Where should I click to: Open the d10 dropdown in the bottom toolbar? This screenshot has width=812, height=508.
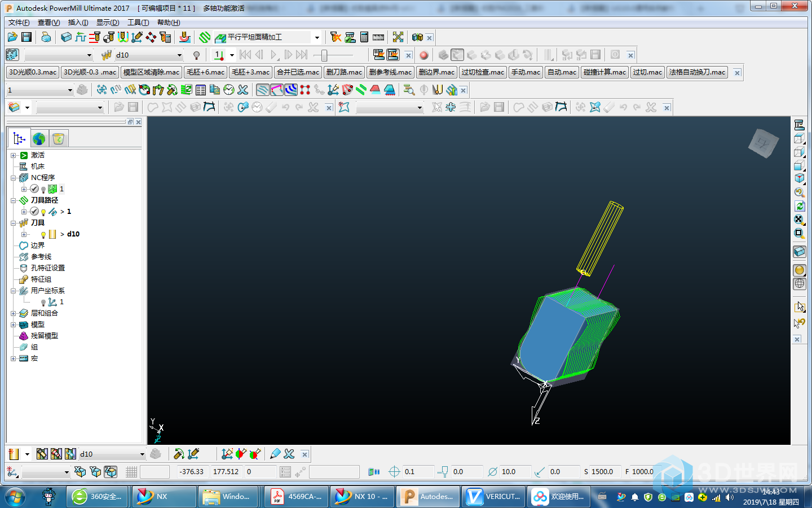[x=142, y=454]
